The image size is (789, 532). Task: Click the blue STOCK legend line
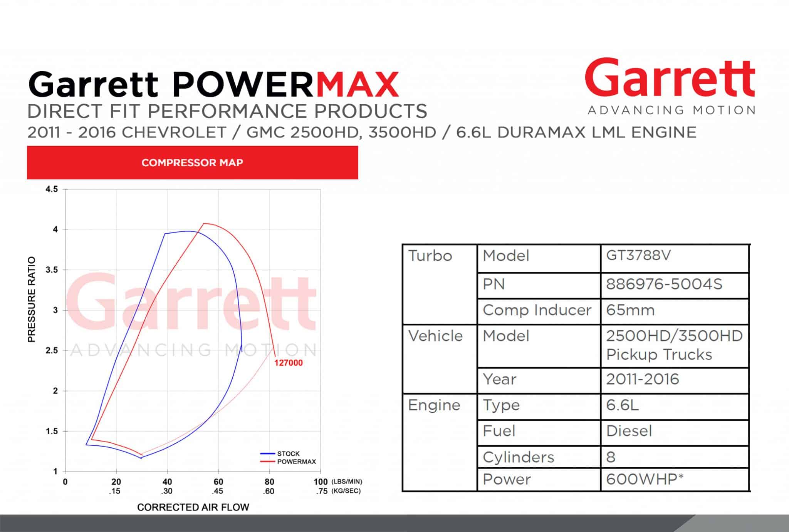pos(268,453)
